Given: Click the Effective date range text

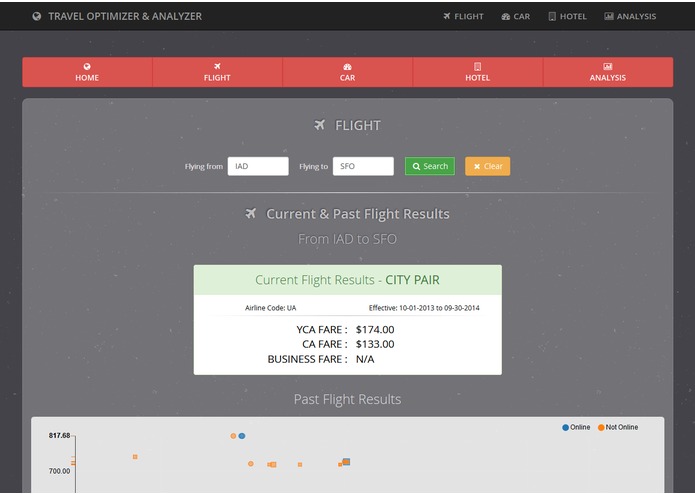Looking at the screenshot, I should point(424,308).
